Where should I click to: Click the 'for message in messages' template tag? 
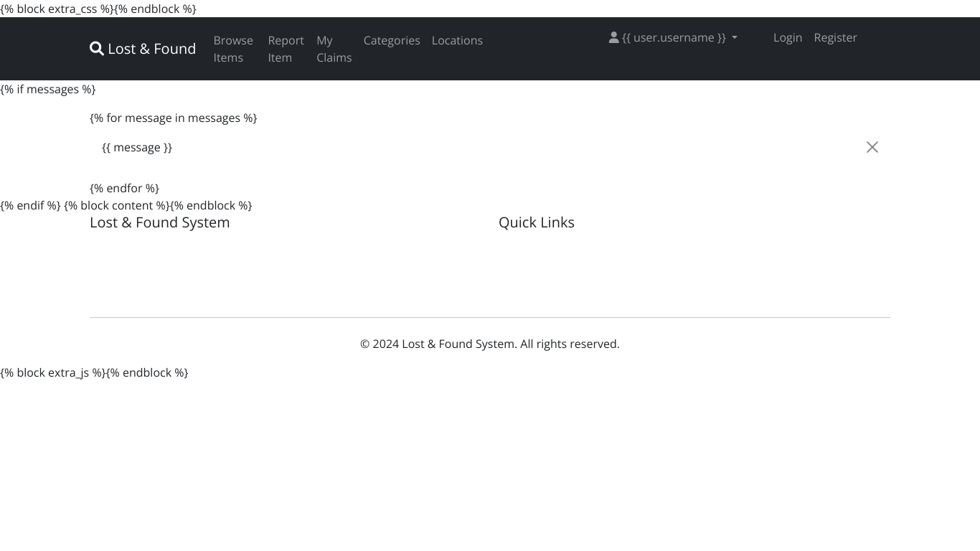173,118
